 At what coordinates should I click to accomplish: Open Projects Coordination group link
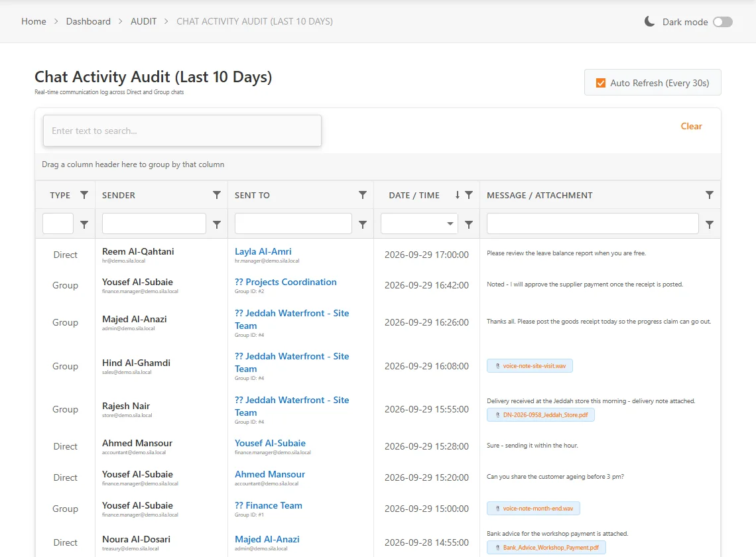285,282
